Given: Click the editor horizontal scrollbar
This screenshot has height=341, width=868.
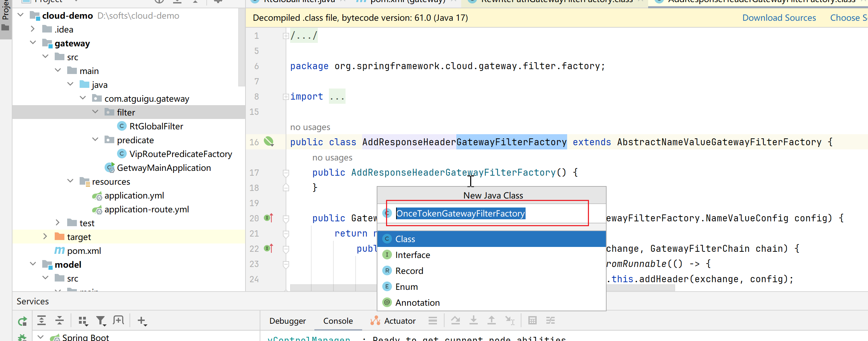Looking at the screenshot, I should point(482,288).
